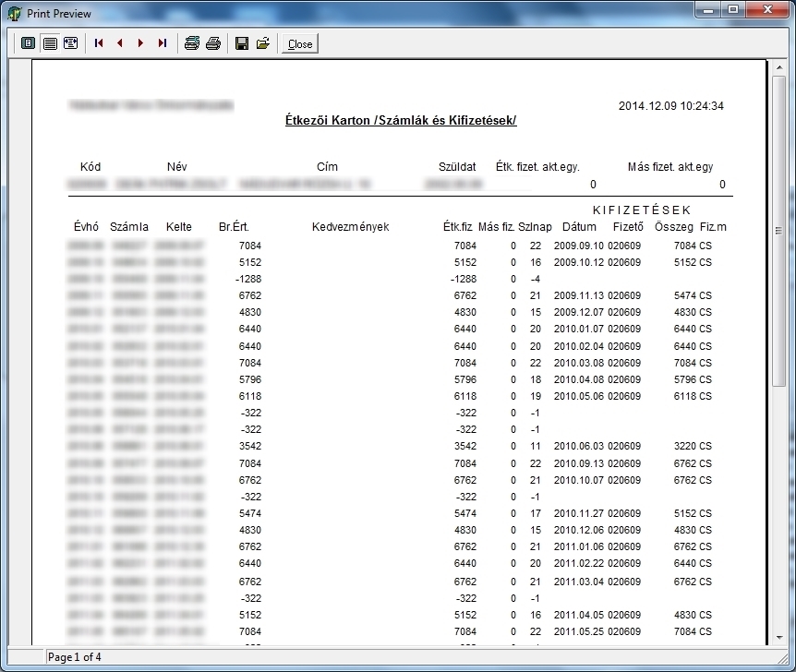Screen dimensions: 796x672
Task: Click the payment date '2010.03.08'
Action: [x=579, y=363]
